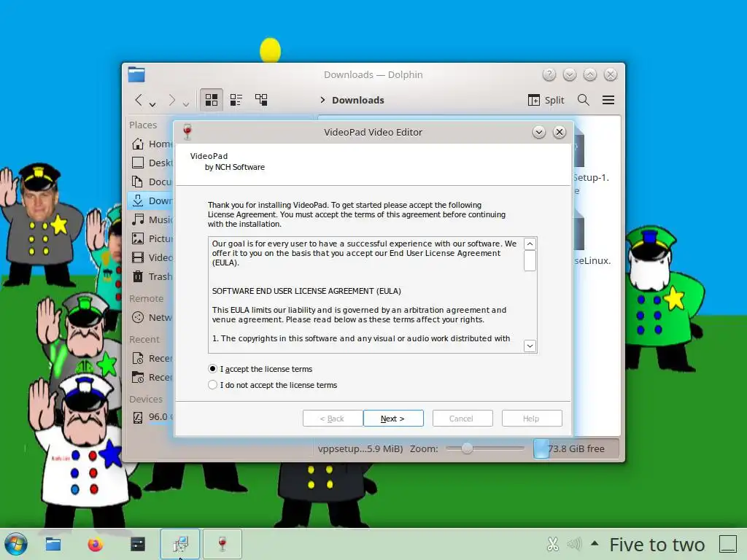Open Home in Dolphin Places

[x=152, y=144]
